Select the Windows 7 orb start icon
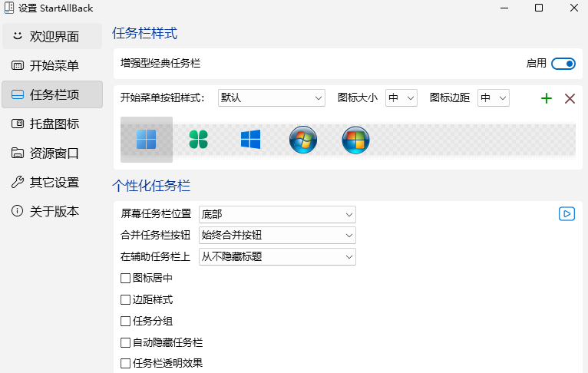588x373 pixels. tap(303, 140)
